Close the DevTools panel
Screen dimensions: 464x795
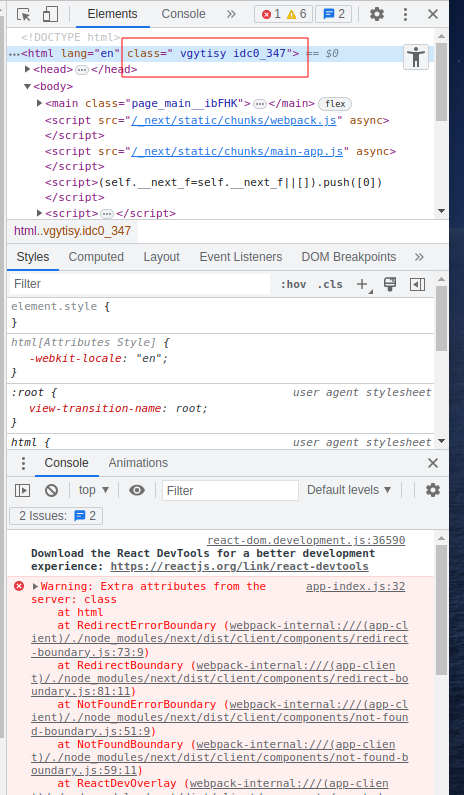[433, 14]
